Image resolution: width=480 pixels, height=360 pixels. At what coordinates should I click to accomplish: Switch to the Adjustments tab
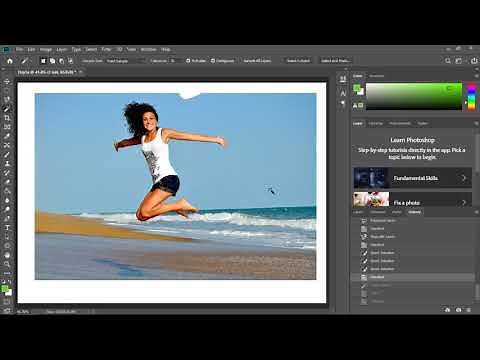[399, 124]
